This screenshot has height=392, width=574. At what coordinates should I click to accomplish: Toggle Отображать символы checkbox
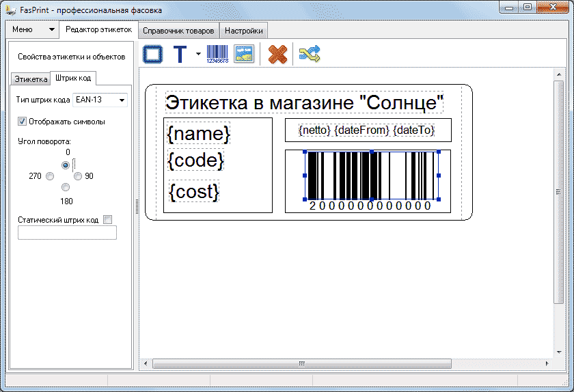click(23, 122)
